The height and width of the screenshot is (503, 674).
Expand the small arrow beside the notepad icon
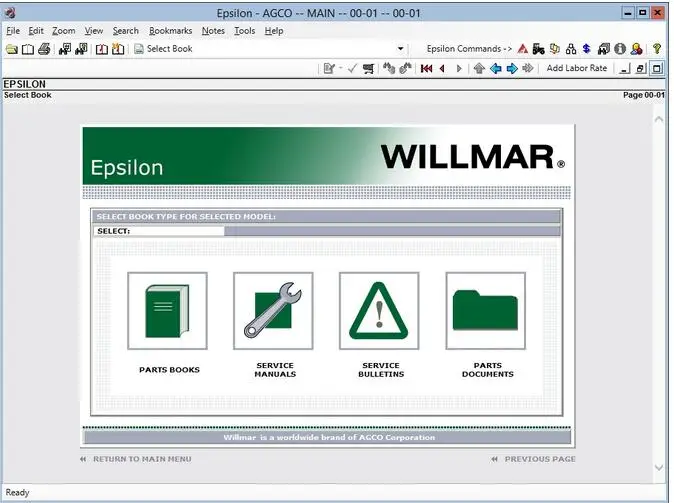[x=340, y=68]
